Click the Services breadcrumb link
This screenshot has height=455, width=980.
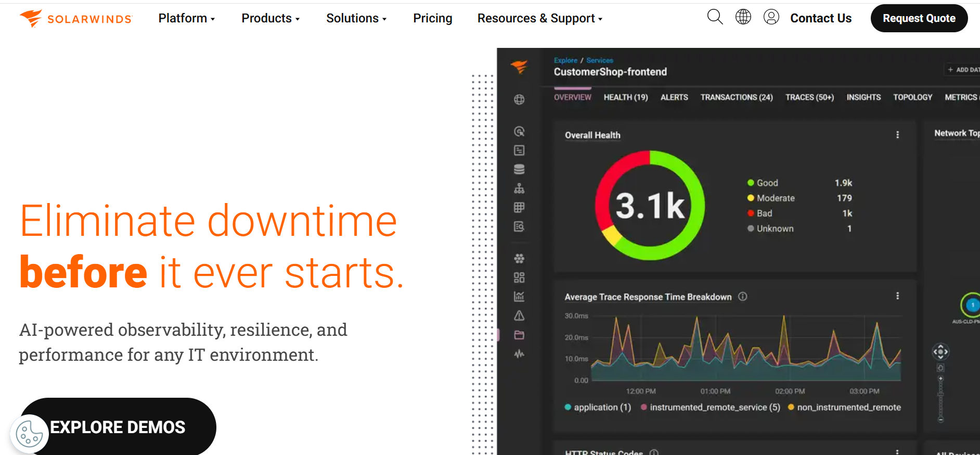[600, 60]
